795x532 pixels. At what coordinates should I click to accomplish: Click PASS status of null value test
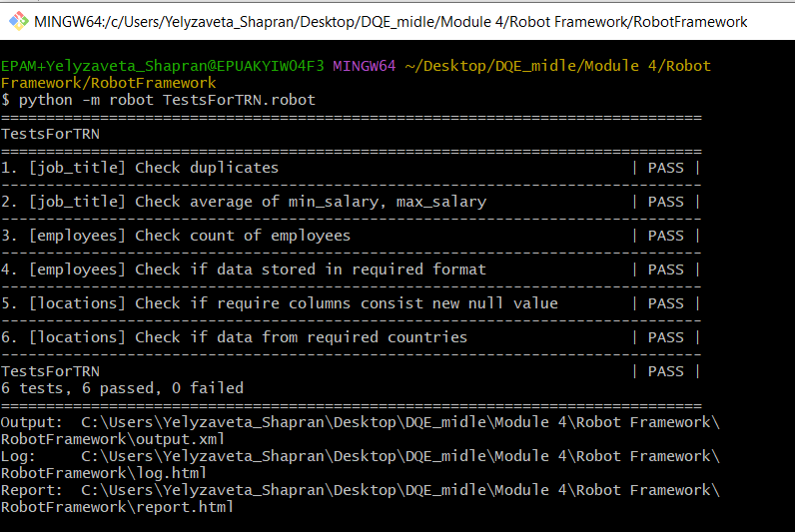[666, 303]
